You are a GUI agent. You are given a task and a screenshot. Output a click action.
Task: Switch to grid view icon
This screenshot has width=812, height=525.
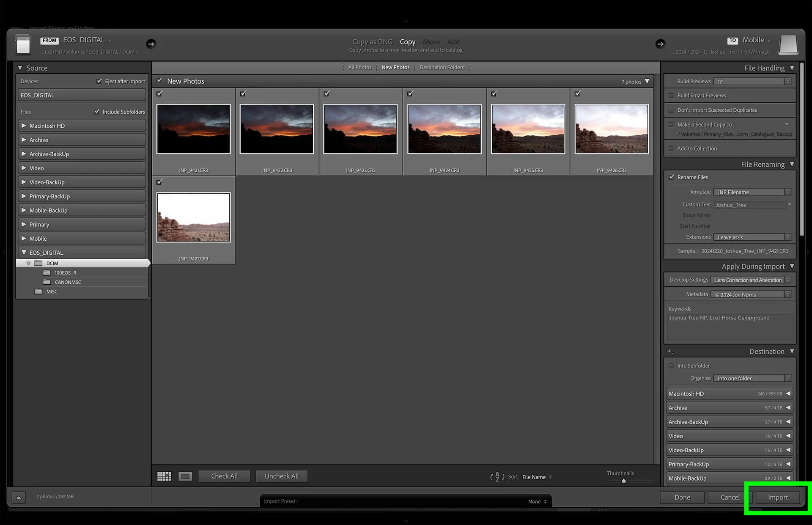(x=164, y=476)
